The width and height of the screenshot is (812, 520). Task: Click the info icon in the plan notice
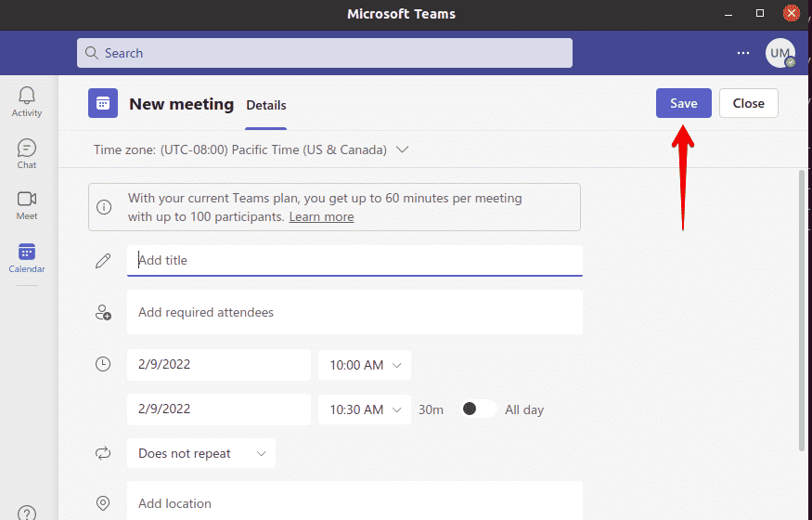pyautogui.click(x=104, y=207)
